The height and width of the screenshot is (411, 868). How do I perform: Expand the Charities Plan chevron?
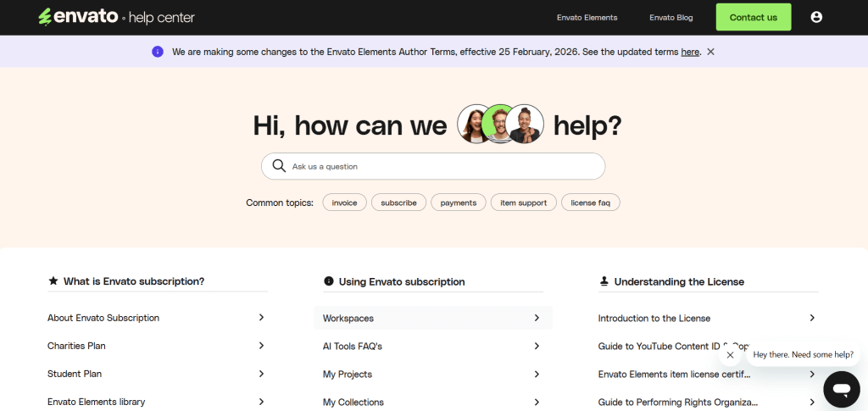[261, 346]
